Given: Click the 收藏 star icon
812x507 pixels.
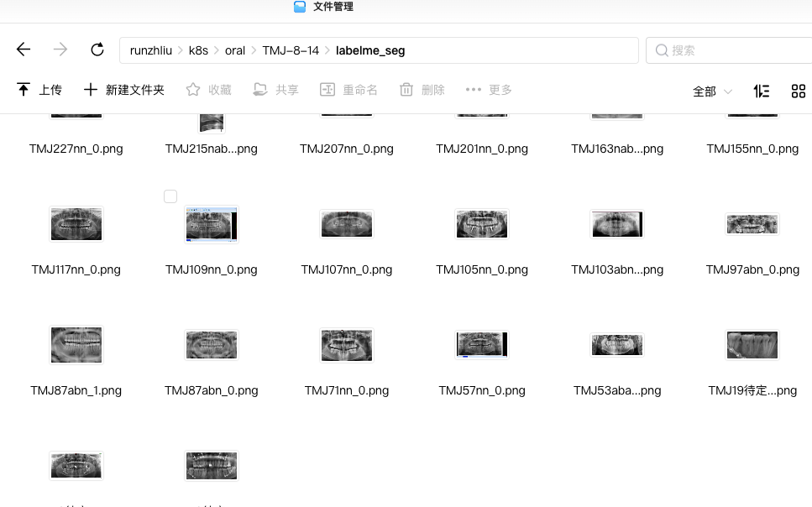Looking at the screenshot, I should coord(193,90).
